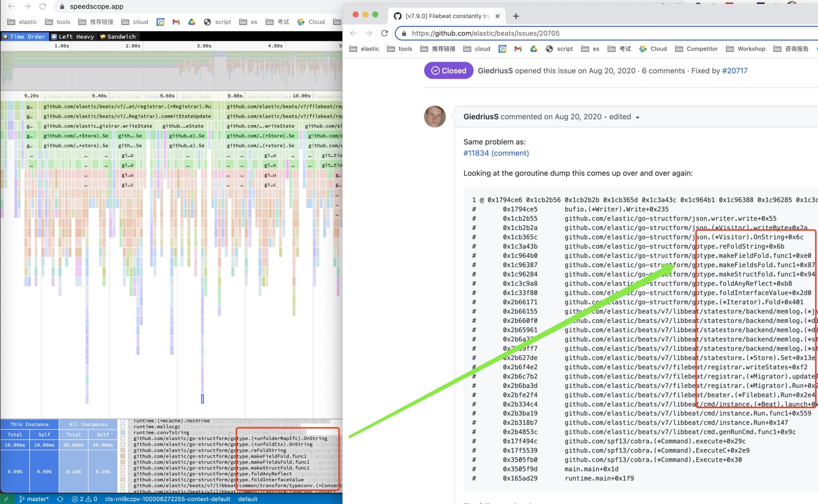
Task: Open the #11834 (comment) link
Action: [x=496, y=153]
